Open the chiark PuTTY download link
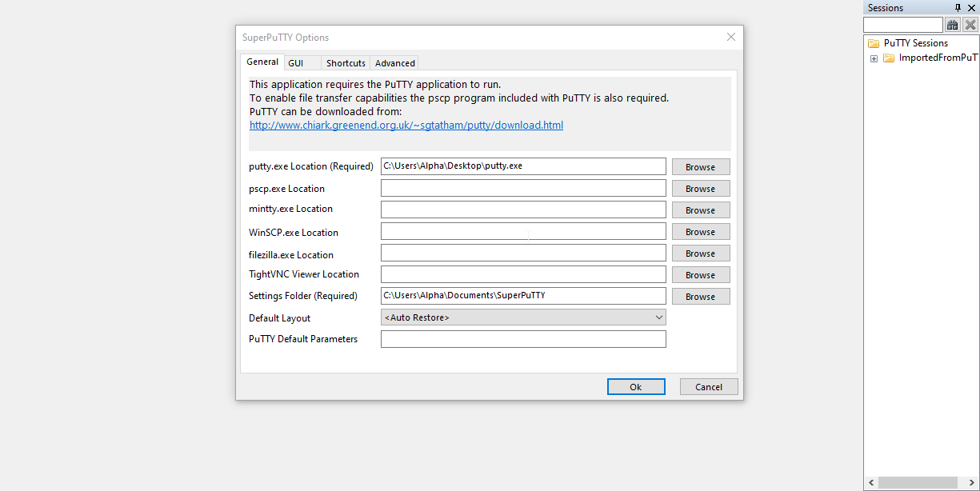This screenshot has width=980, height=491. 406,125
